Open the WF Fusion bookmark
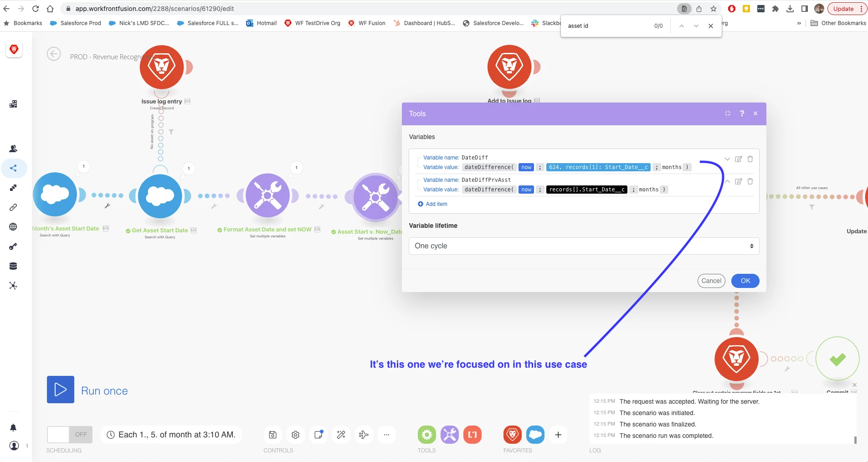 pos(367,23)
